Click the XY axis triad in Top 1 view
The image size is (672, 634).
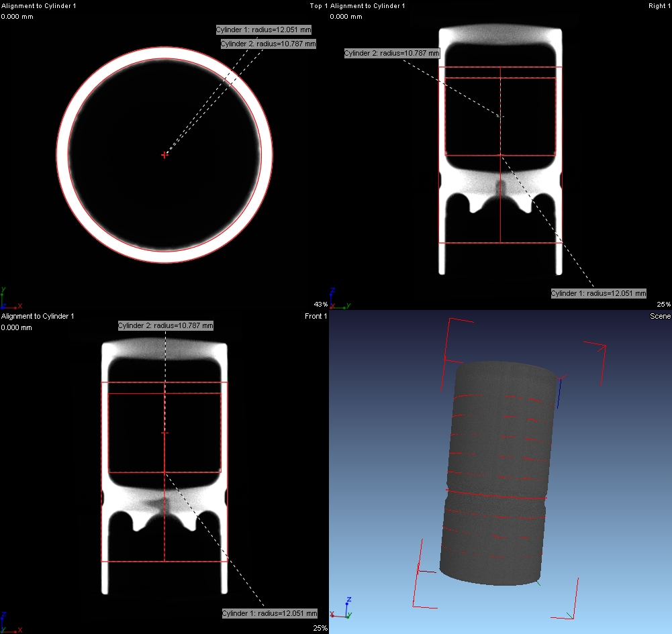[x=9, y=299]
